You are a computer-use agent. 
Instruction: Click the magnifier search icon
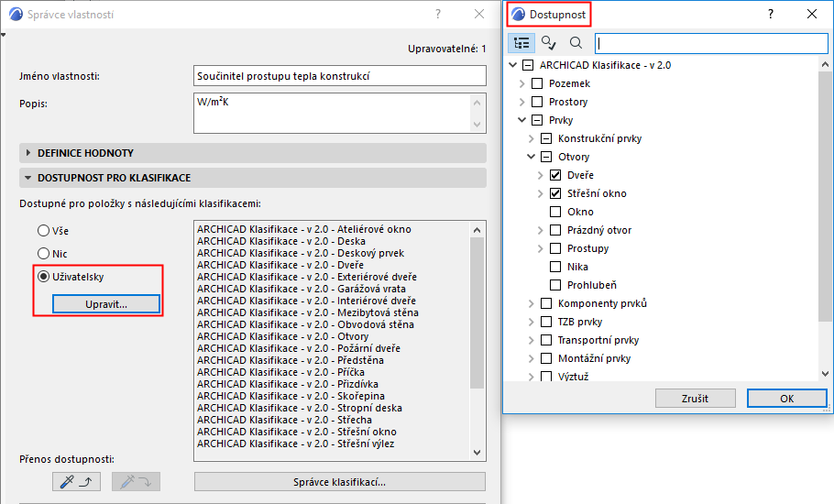click(576, 42)
